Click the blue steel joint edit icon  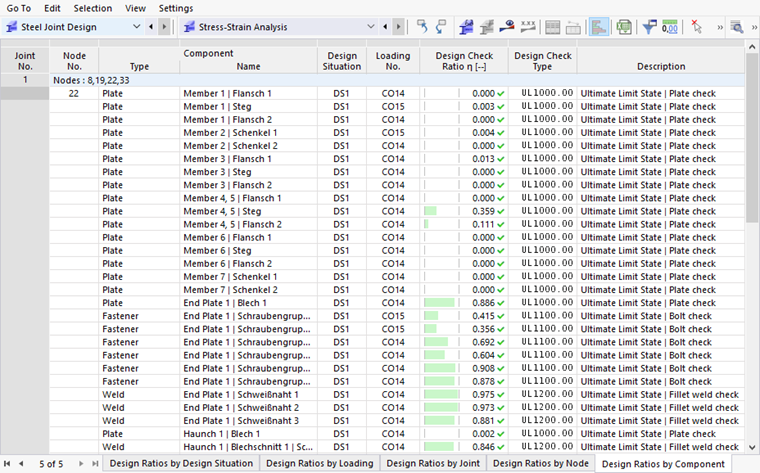(x=466, y=27)
